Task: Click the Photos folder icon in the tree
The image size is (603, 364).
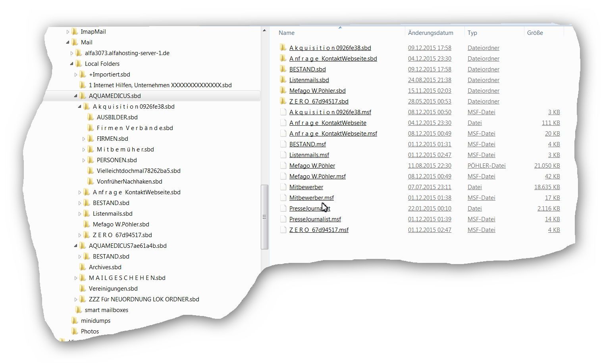Action: coord(75,331)
